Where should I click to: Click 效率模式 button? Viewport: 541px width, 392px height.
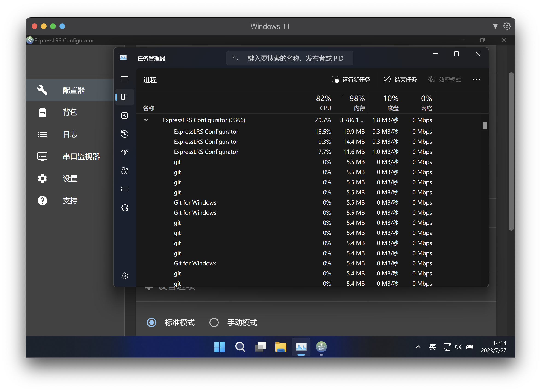click(444, 79)
